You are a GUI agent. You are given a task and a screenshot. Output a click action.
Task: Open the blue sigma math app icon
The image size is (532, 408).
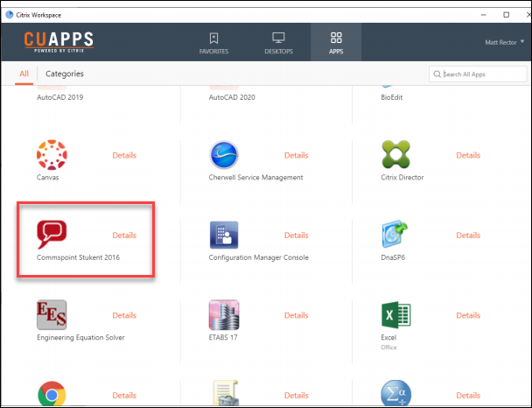click(395, 393)
